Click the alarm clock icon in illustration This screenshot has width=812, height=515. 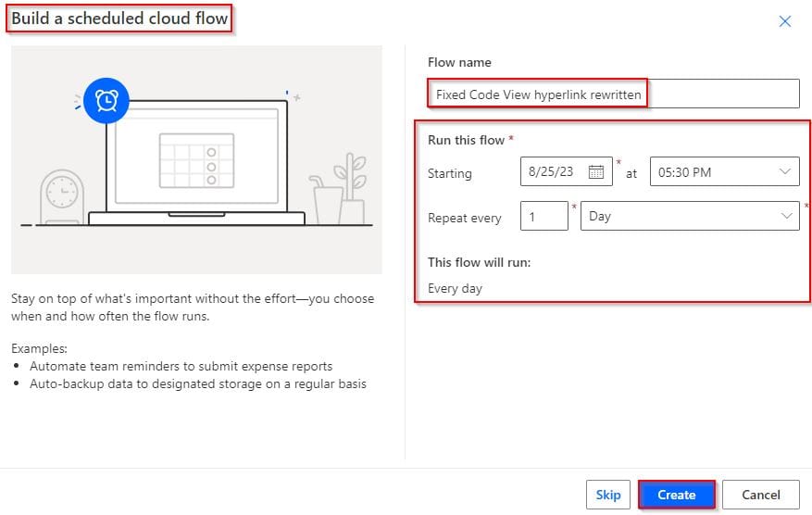point(106,101)
